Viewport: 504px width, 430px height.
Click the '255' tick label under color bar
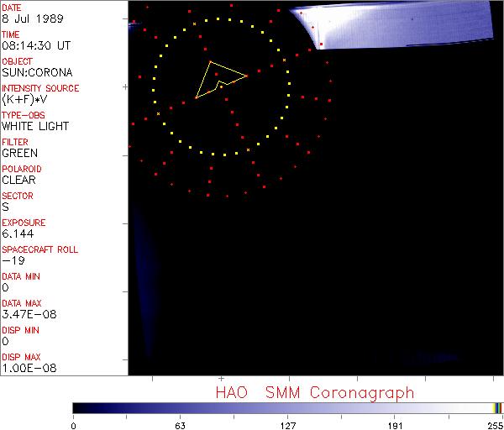tap(494, 424)
